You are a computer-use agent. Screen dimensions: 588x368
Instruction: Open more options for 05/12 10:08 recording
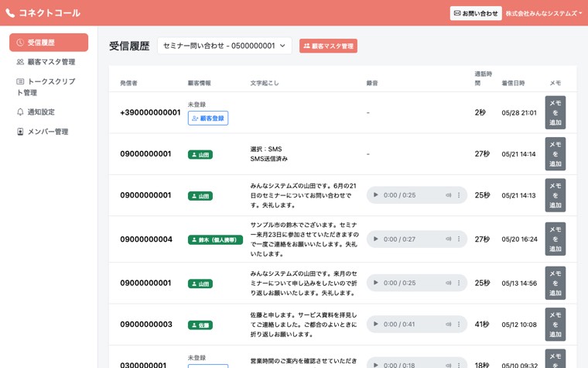(x=459, y=324)
